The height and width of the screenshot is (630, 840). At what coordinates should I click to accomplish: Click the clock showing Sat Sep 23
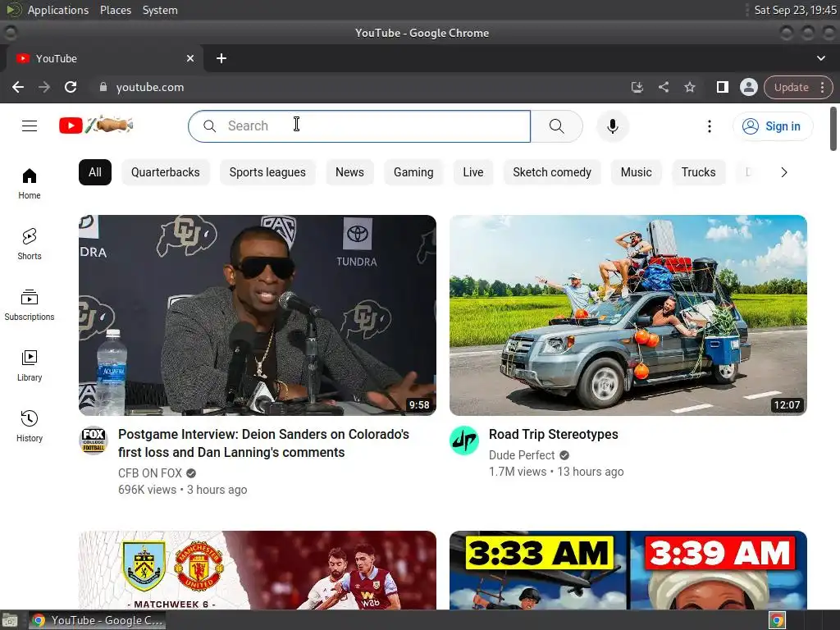pos(795,10)
